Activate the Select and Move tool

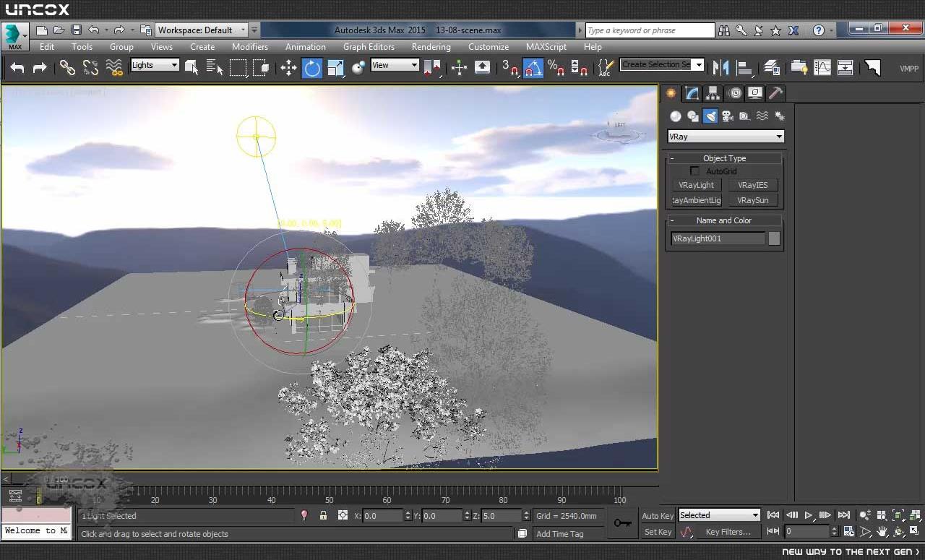click(x=288, y=68)
